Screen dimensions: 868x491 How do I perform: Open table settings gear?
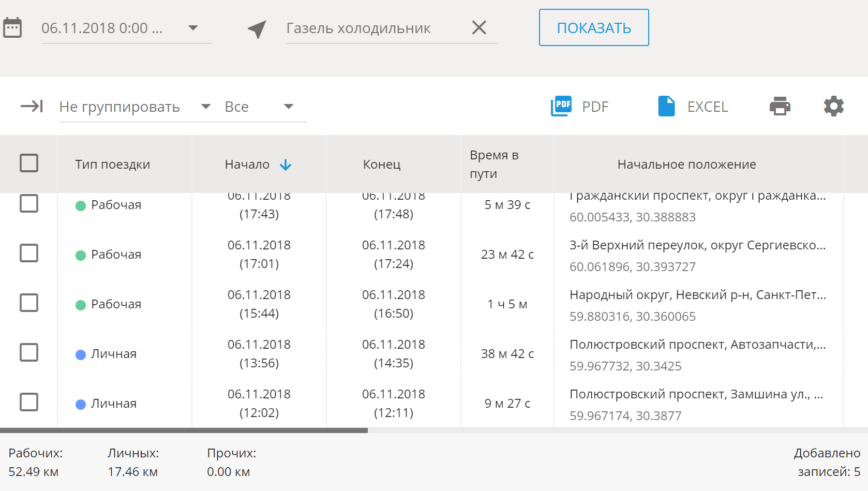(833, 107)
